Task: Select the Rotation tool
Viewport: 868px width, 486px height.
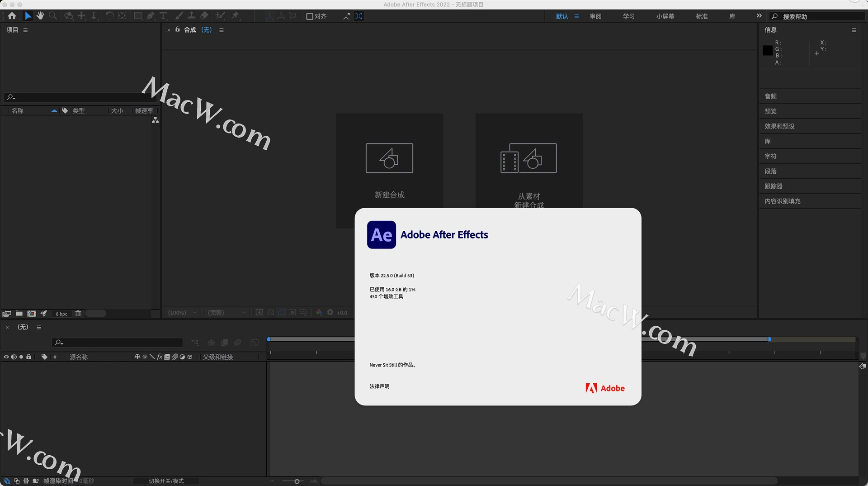Action: click(x=109, y=16)
